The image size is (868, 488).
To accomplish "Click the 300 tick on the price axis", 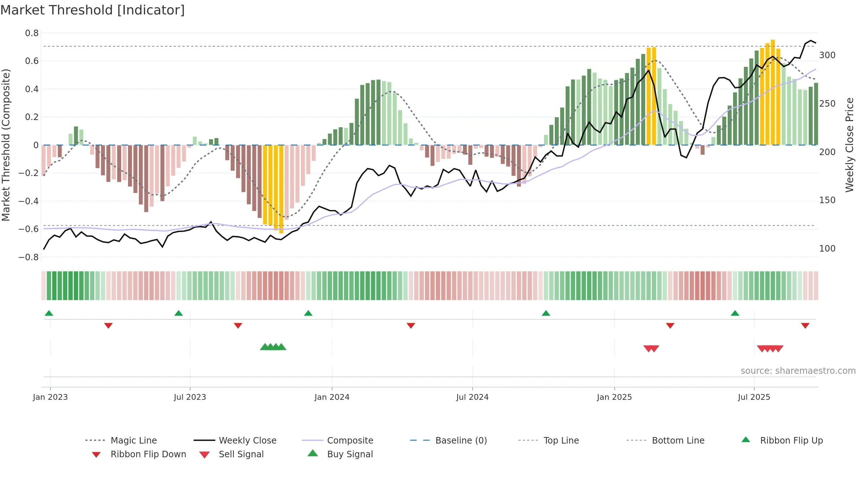I will [827, 55].
